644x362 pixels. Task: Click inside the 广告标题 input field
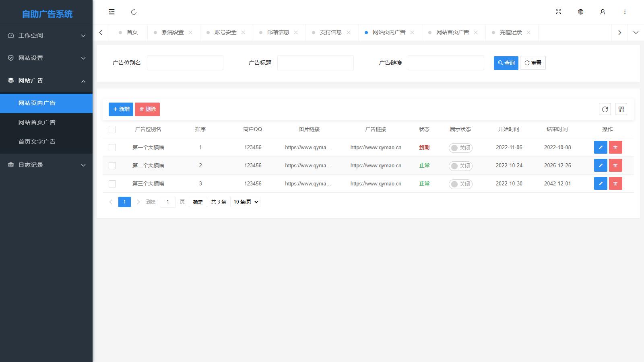316,63
